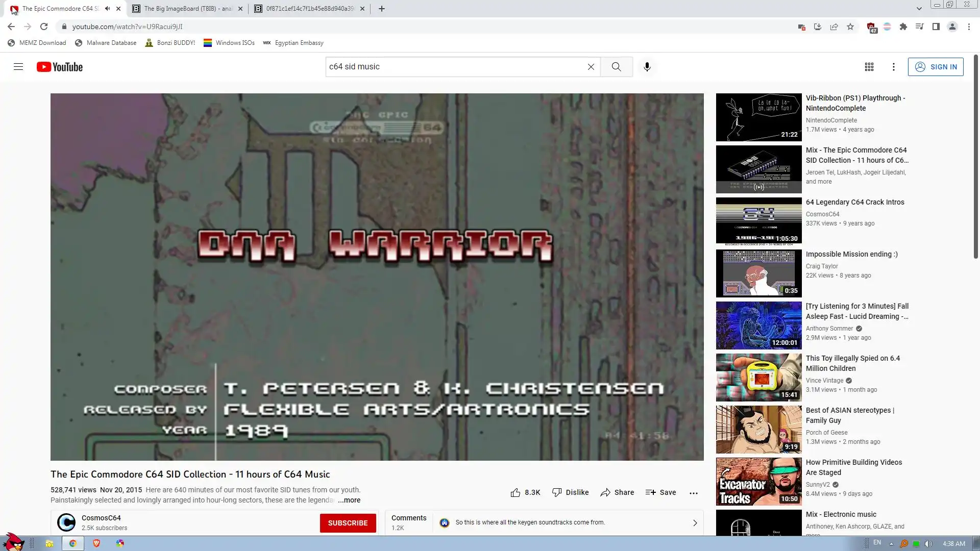980x551 pixels.
Task: Open 64 Legendary C64 Crack Intros thumbnail
Action: tap(758, 221)
